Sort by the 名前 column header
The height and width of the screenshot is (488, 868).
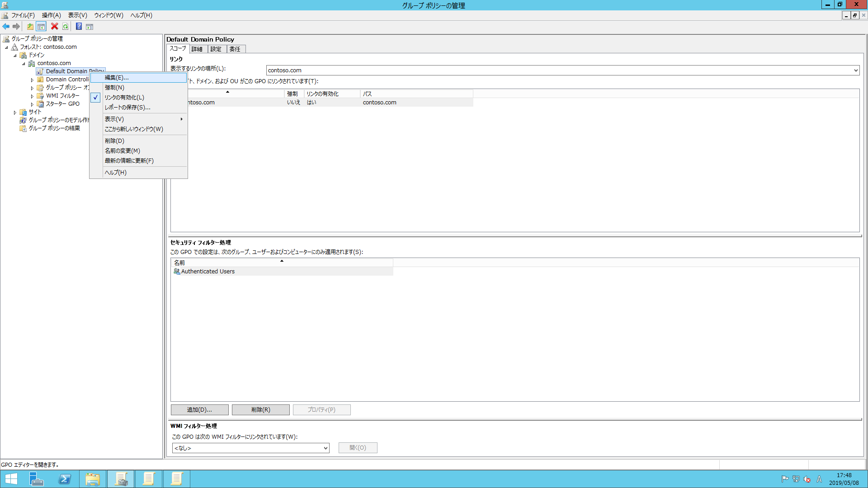(x=282, y=263)
